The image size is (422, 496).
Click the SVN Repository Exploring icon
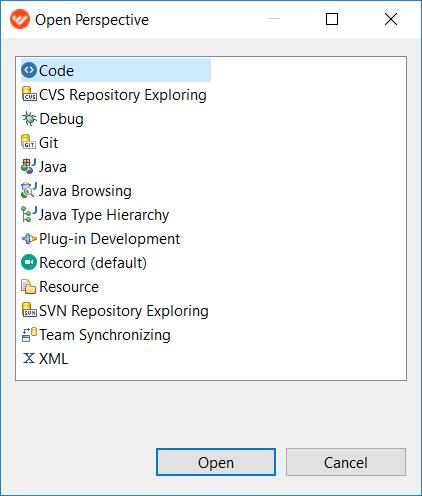pos(29,310)
